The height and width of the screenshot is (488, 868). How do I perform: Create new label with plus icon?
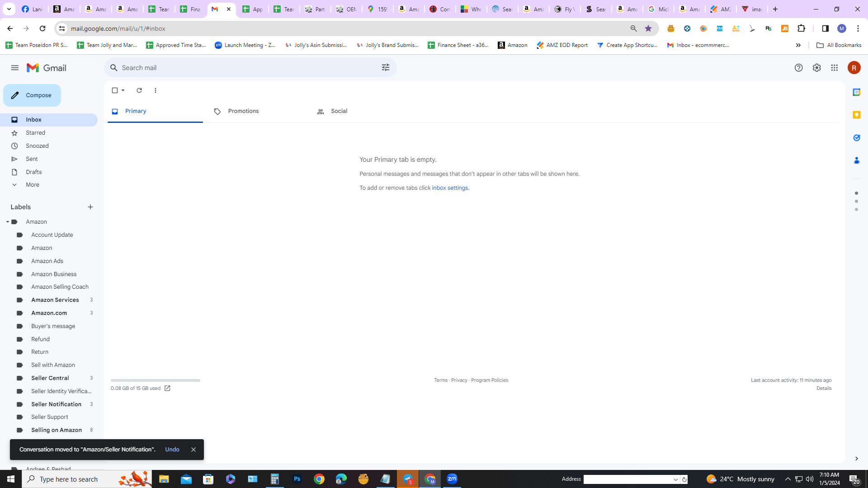coord(90,207)
